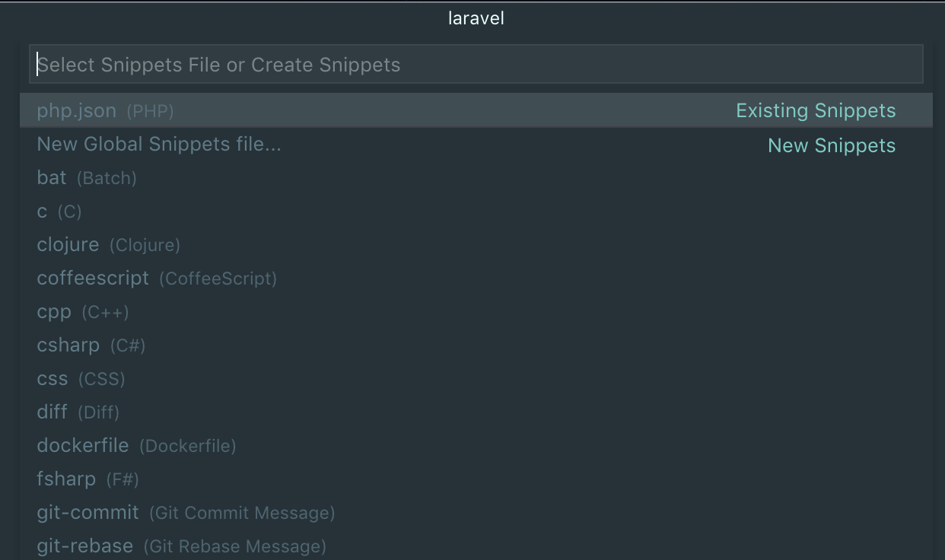Open git-commit message snippets
This screenshot has height=560, width=945.
coord(186,513)
